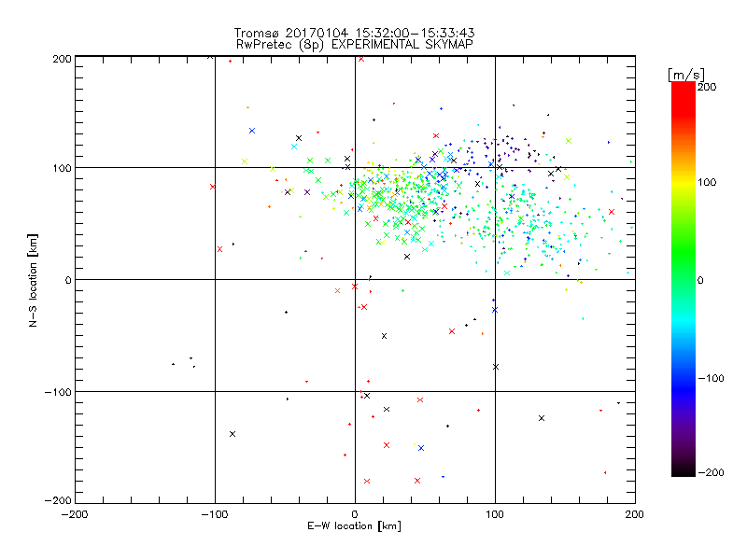
Task: Click the vertical velocity color bar
Action: point(684,279)
